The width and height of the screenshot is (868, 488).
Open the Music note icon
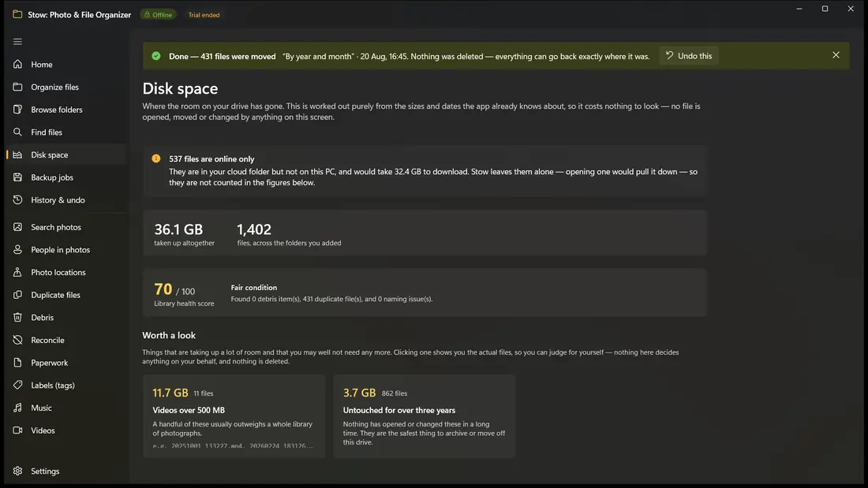tap(17, 408)
